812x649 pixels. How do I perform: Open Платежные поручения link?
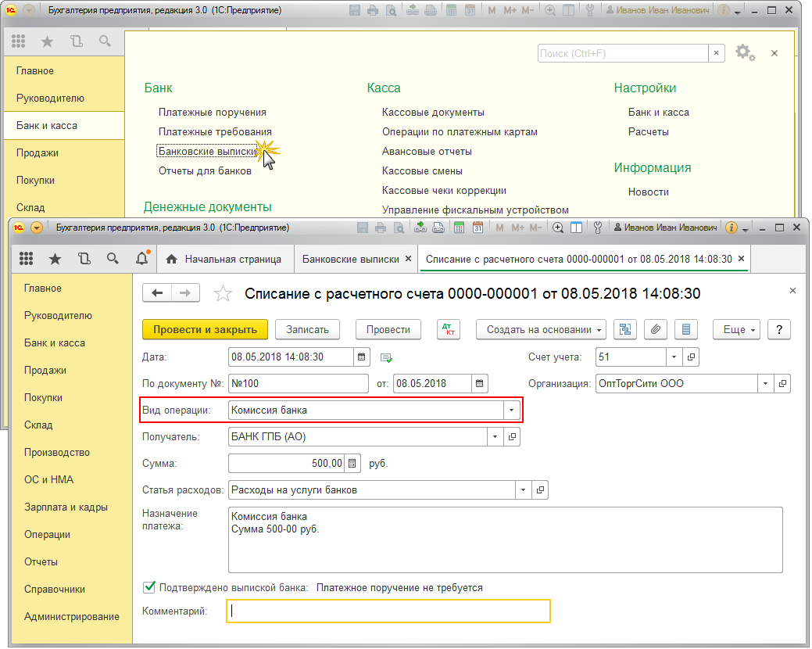[212, 113]
